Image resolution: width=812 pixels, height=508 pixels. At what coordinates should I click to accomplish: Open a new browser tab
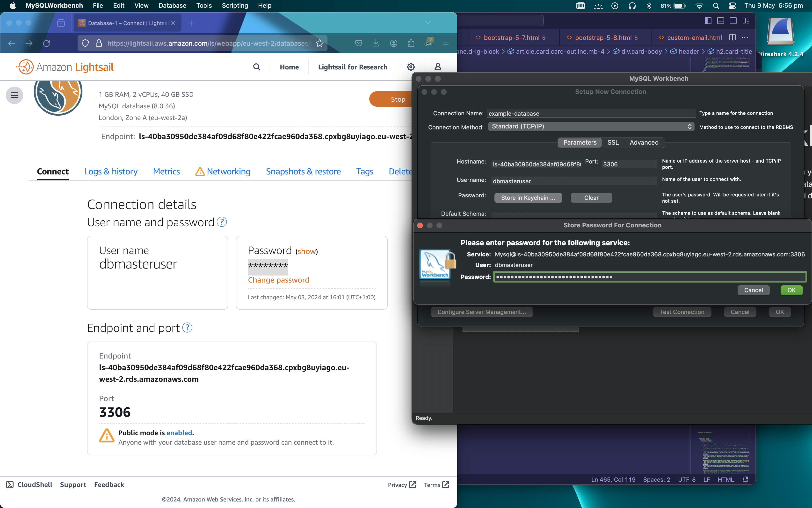(x=191, y=23)
